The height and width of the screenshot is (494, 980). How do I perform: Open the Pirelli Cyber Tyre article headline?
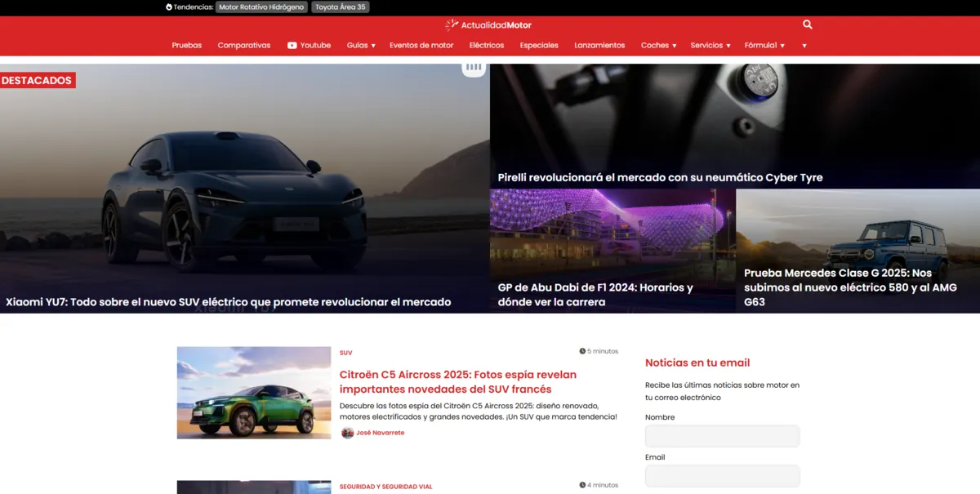pos(661,177)
